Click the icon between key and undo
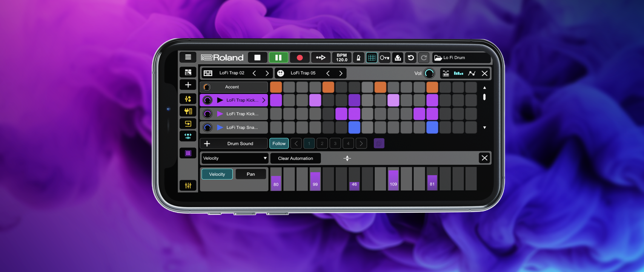 click(x=398, y=57)
